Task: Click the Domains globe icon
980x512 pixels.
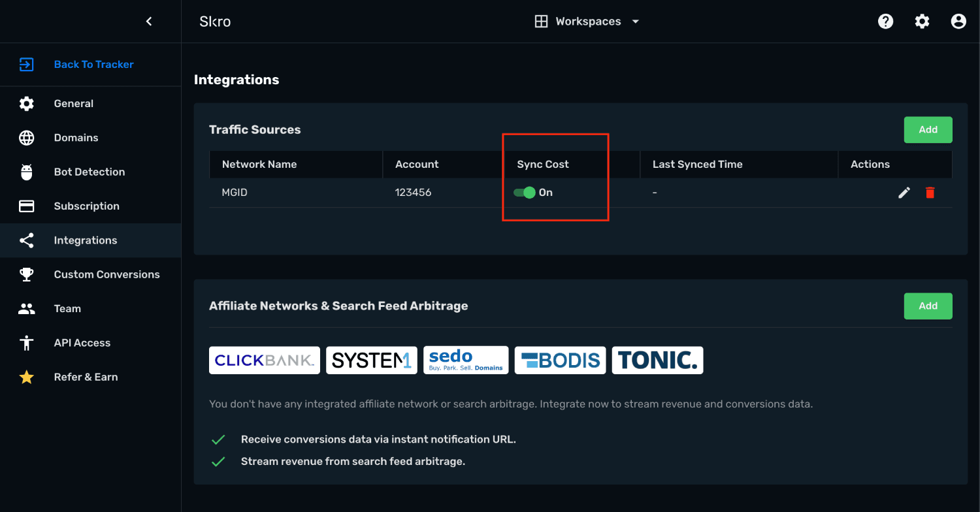Action: 26,138
